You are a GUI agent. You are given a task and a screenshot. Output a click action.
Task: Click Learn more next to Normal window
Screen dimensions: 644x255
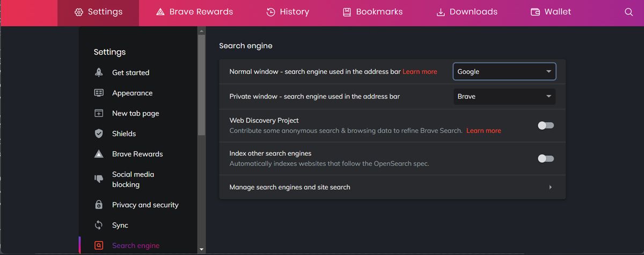(420, 72)
